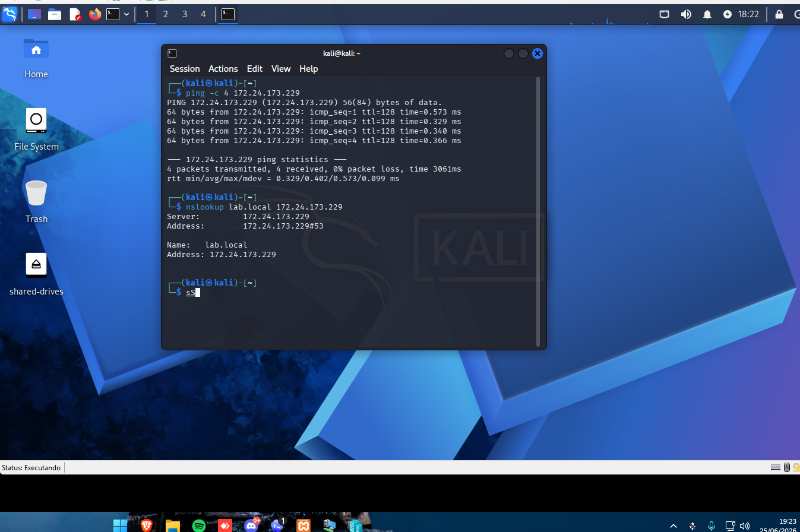Click the terminal window menu icon in titlebar
This screenshot has height=532, width=800.
click(x=172, y=53)
